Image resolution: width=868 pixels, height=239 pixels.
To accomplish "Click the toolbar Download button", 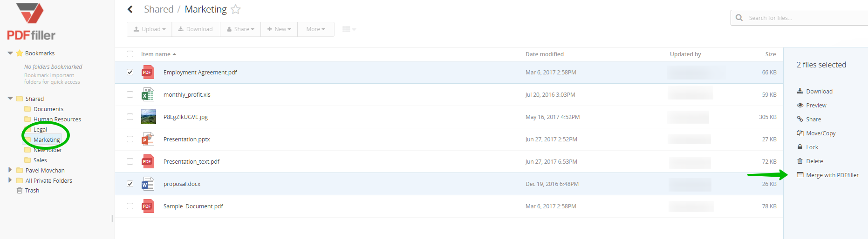I will (x=196, y=29).
